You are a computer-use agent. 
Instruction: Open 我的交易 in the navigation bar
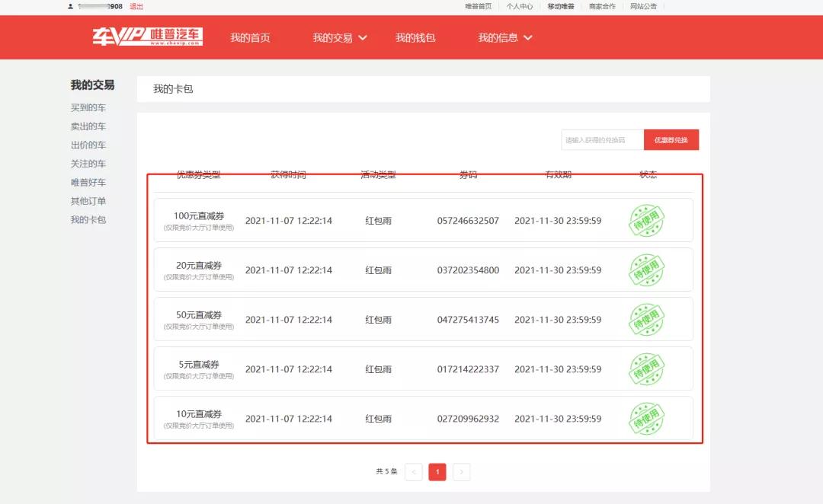tap(333, 38)
